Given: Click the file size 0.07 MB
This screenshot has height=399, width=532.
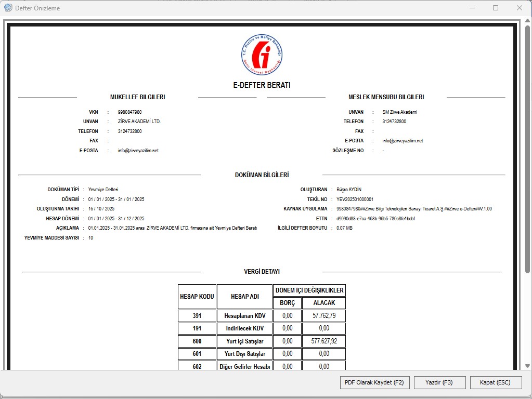Looking at the screenshot, I should [x=344, y=228].
